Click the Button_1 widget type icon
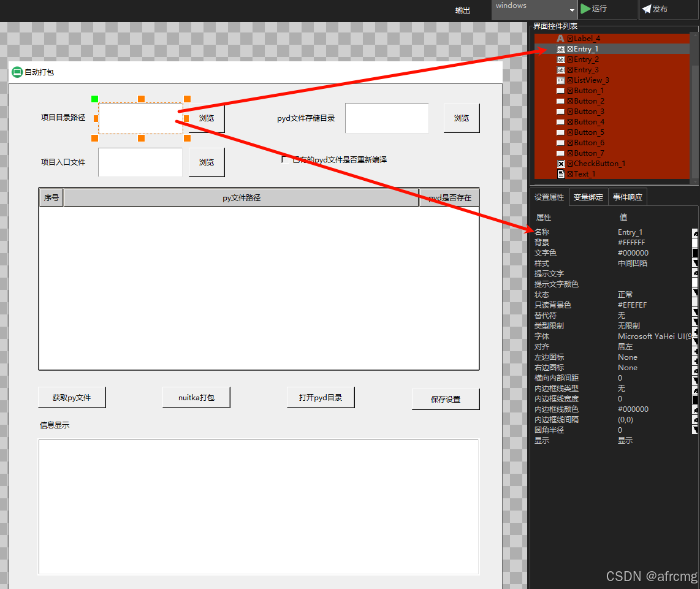This screenshot has height=589, width=700. (561, 91)
